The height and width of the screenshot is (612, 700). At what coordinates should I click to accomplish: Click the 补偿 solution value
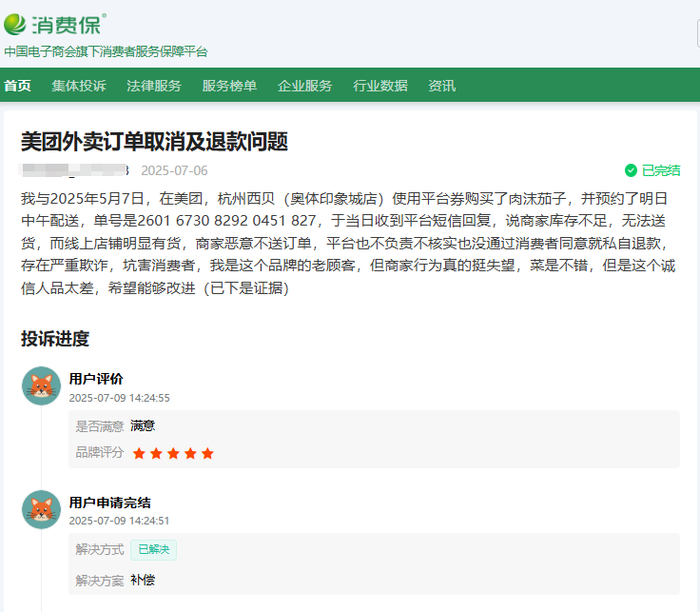[143, 580]
